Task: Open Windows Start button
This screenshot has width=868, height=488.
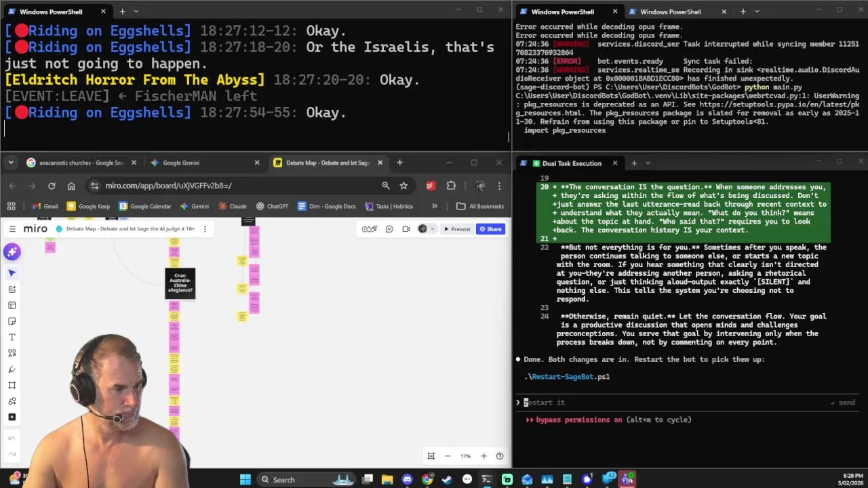Action: coord(245,479)
